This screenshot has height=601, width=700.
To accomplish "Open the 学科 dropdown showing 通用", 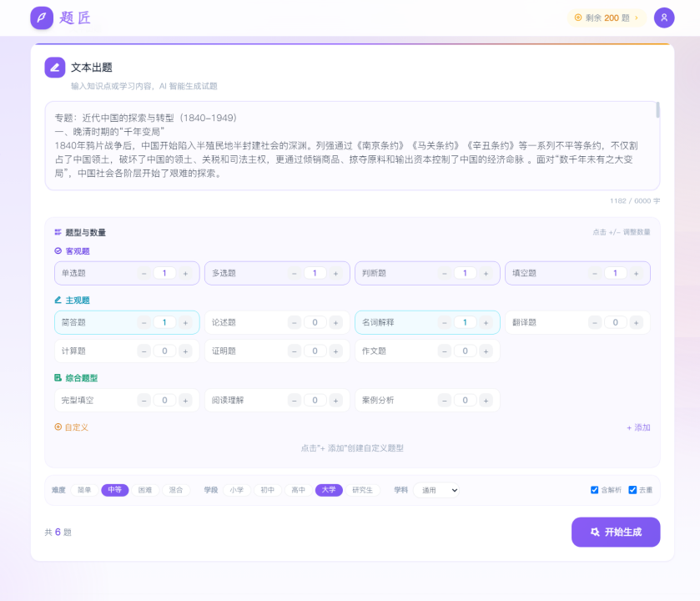I will point(436,490).
